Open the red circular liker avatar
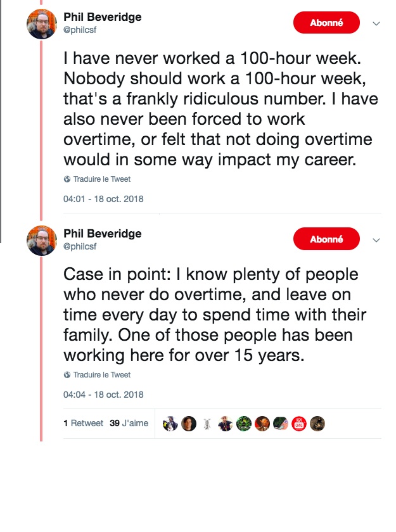This screenshot has width=396, height=532. click(x=299, y=424)
